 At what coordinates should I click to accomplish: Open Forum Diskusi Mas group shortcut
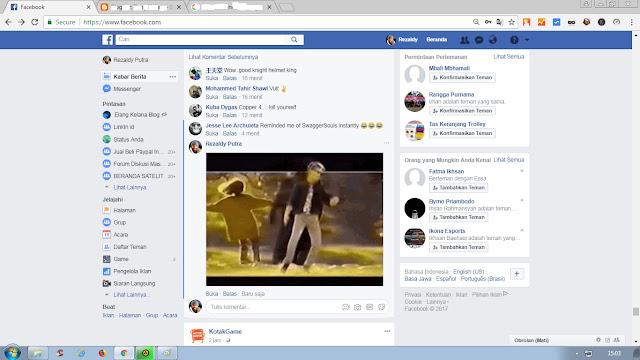click(x=139, y=164)
